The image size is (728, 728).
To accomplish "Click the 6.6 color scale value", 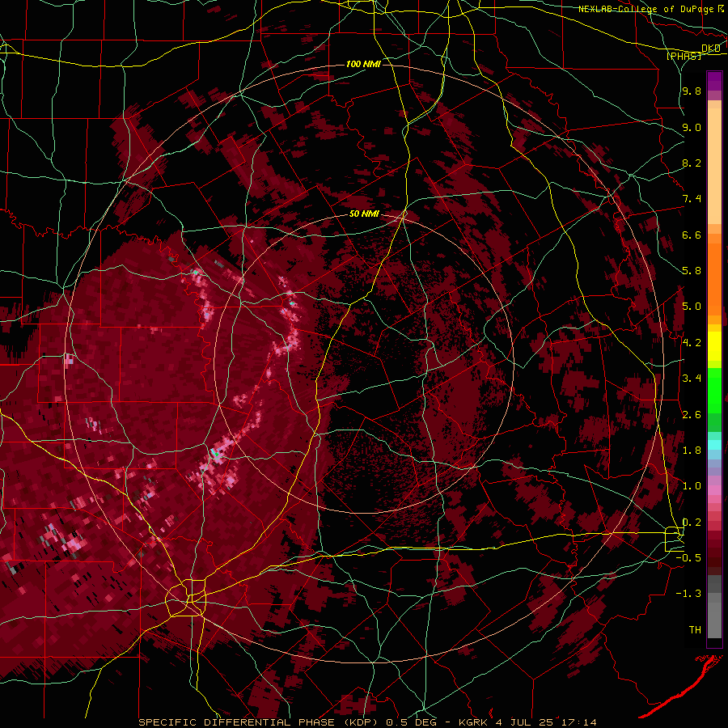I will point(692,235).
